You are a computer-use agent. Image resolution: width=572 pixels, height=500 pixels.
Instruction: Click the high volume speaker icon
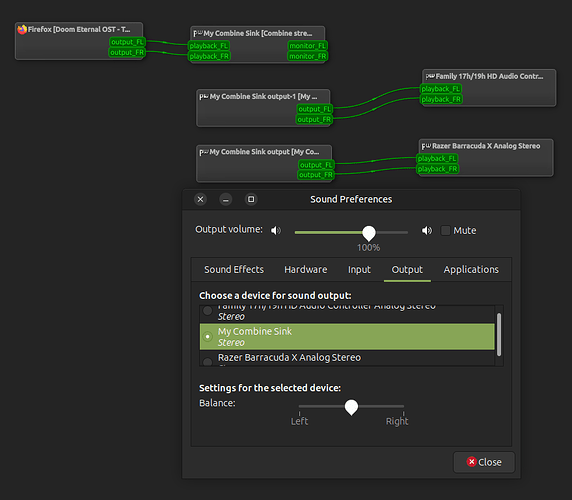427,230
